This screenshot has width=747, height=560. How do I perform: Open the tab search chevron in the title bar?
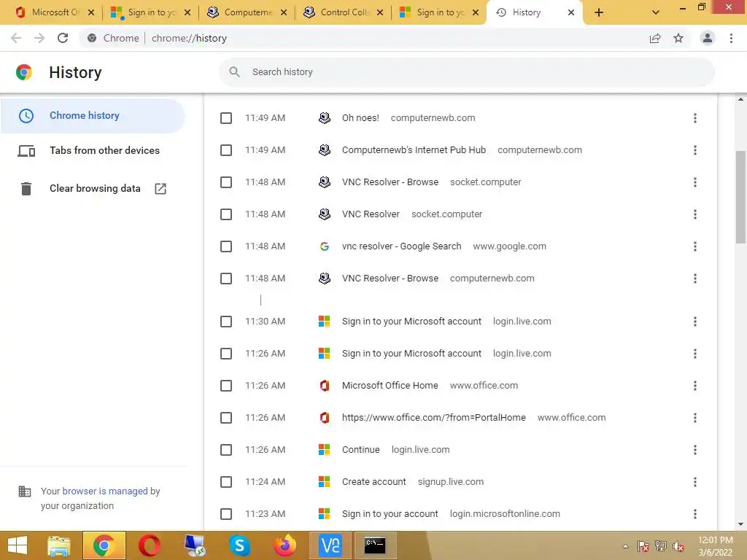656,13
